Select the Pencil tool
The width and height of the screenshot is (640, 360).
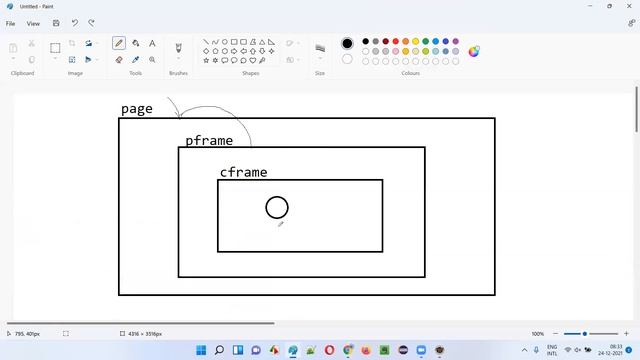(119, 43)
